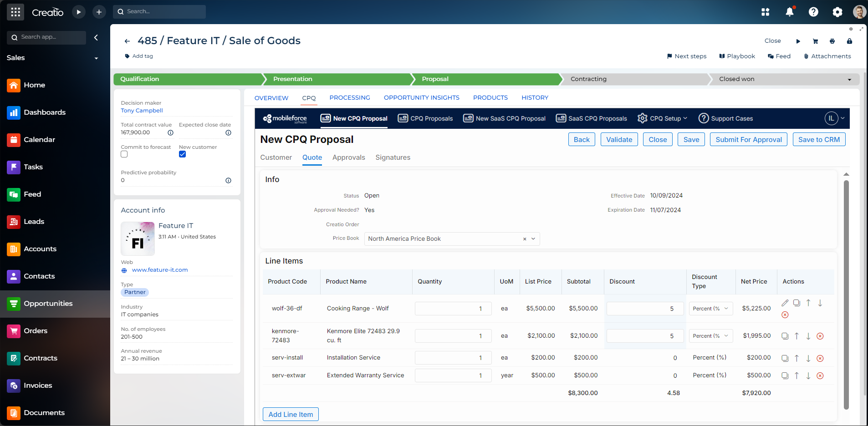868x426 pixels.
Task: Collapse the left sidebar arrow
Action: pos(96,37)
